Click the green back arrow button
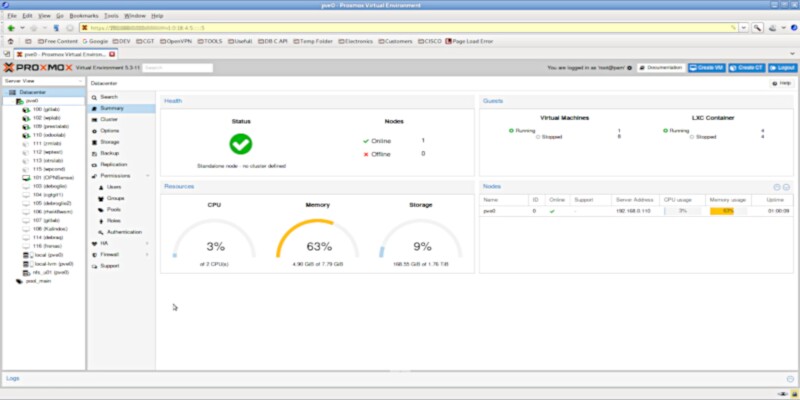The height and width of the screenshot is (400, 800). pyautogui.click(x=11, y=28)
